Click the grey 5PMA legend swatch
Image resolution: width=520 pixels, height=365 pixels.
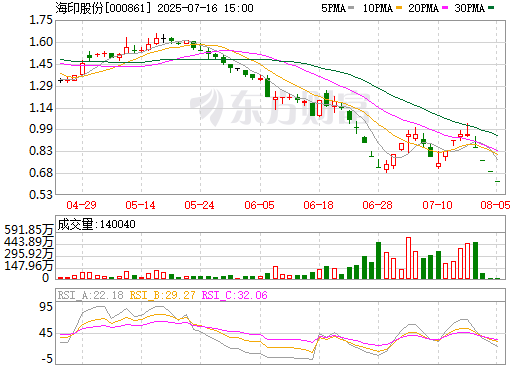point(351,8)
